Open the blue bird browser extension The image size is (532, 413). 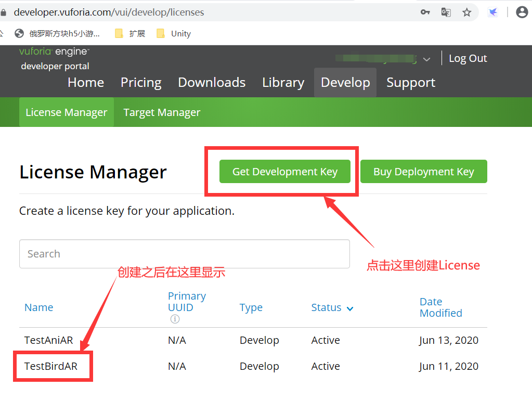click(x=492, y=12)
